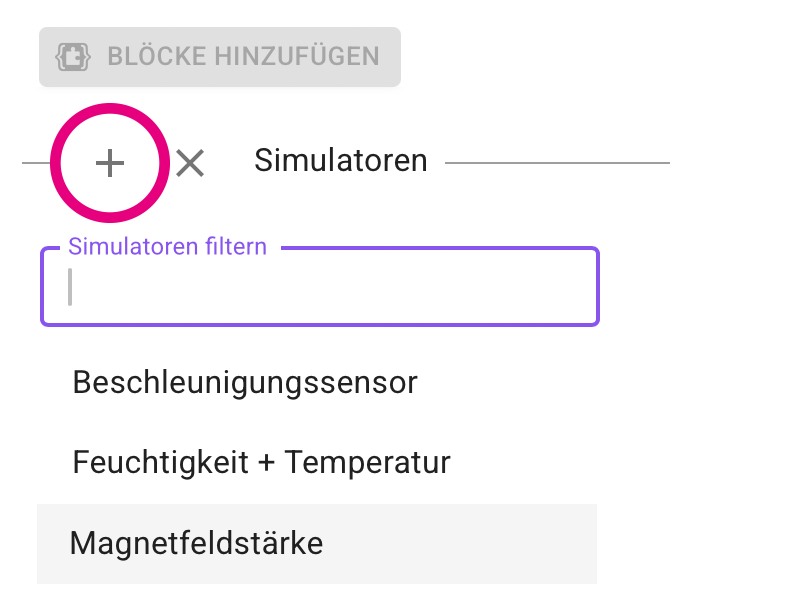Click the X icon next to Simulatoren

(x=190, y=162)
